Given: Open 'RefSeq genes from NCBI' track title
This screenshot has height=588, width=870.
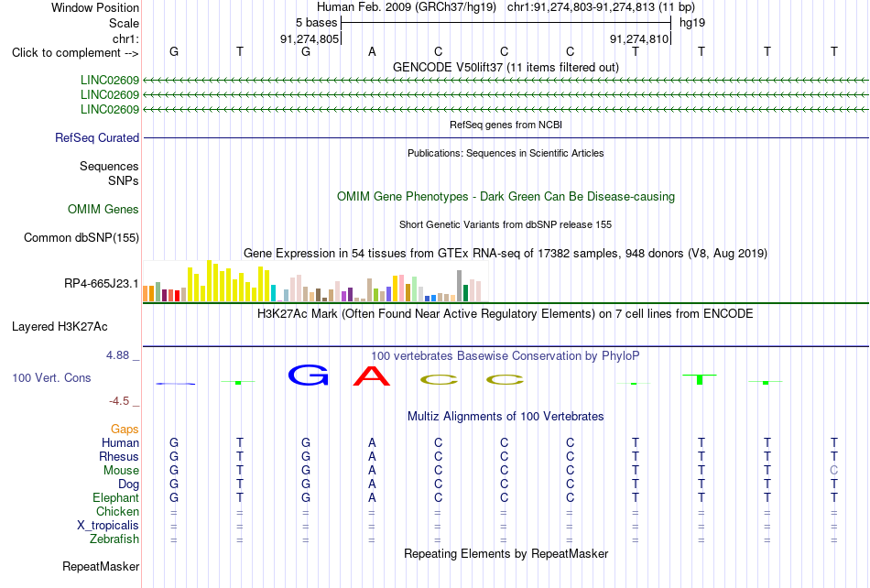Looking at the screenshot, I should coord(506,125).
